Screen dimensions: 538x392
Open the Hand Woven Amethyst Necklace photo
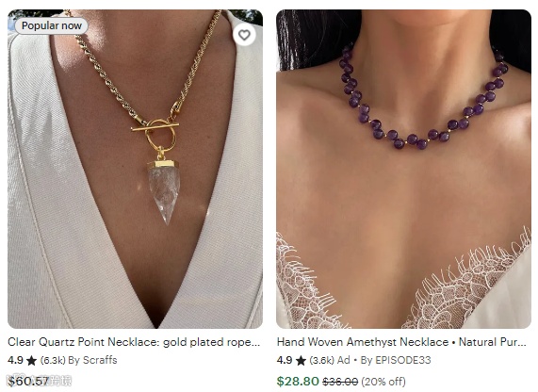point(403,169)
